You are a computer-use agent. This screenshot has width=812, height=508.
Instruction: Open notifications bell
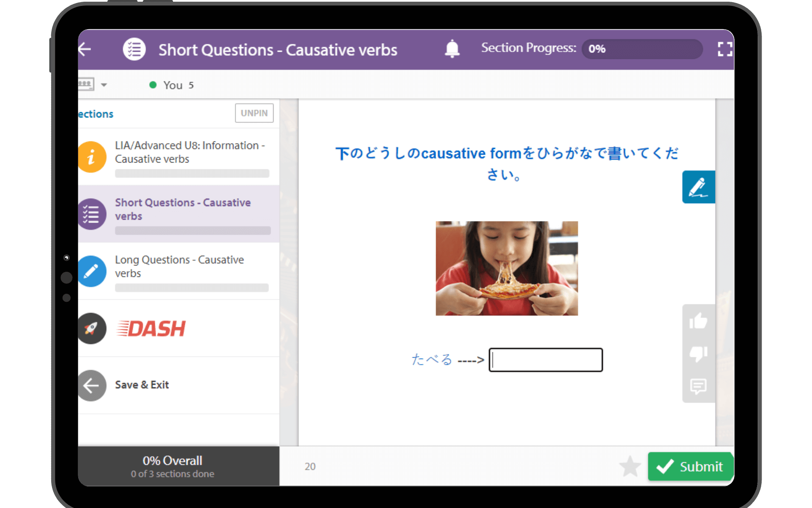pos(452,49)
